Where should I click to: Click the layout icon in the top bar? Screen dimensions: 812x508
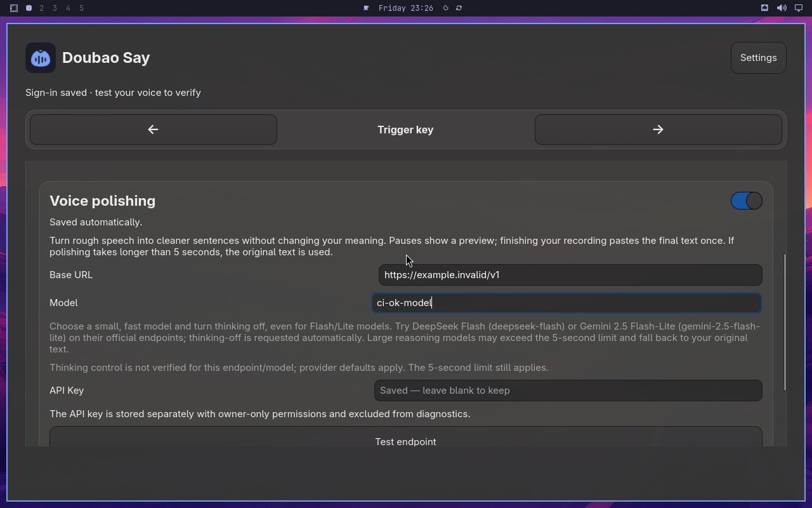14,8
